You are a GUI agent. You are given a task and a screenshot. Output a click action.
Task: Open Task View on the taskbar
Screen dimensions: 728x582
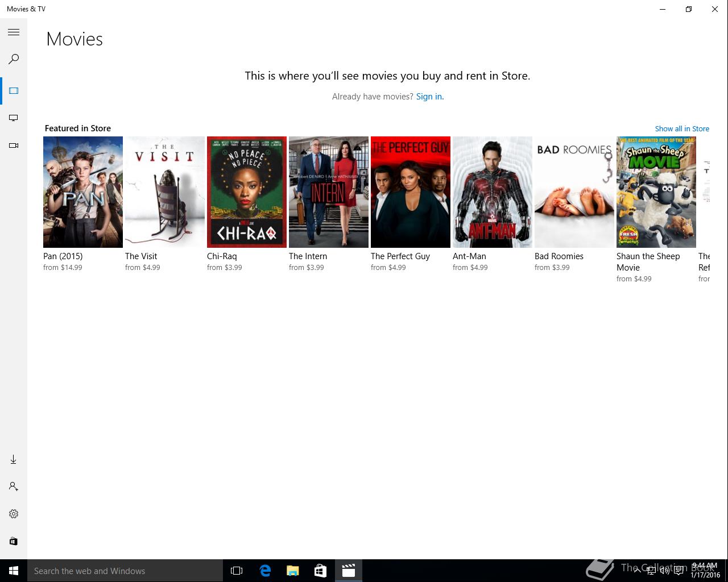tap(237, 571)
